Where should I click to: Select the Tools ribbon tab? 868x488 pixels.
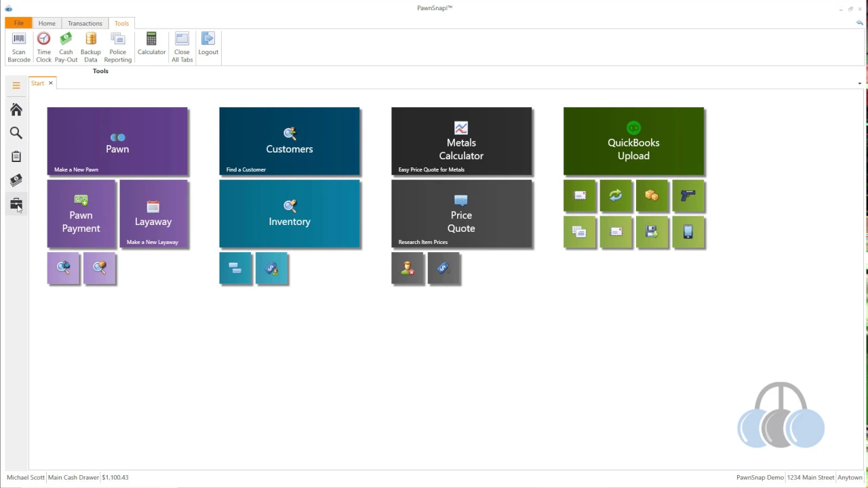pyautogui.click(x=121, y=23)
